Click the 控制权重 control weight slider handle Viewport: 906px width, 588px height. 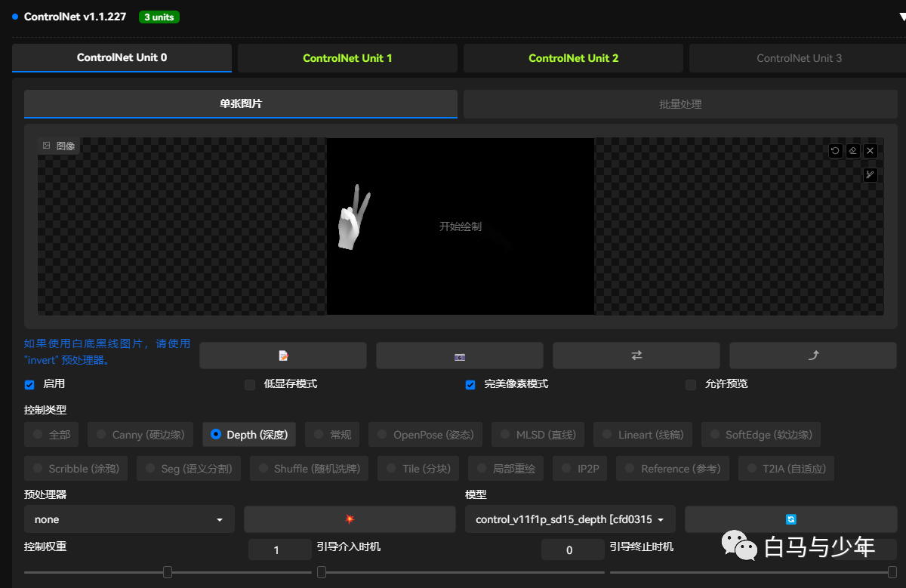(x=168, y=572)
